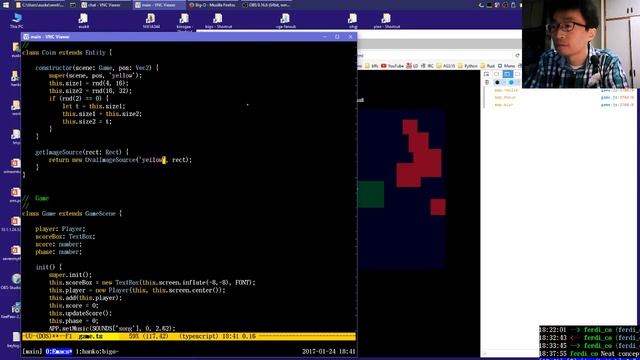Click the green square in the game canvas
Screen dimensions: 640x360
click(371, 194)
